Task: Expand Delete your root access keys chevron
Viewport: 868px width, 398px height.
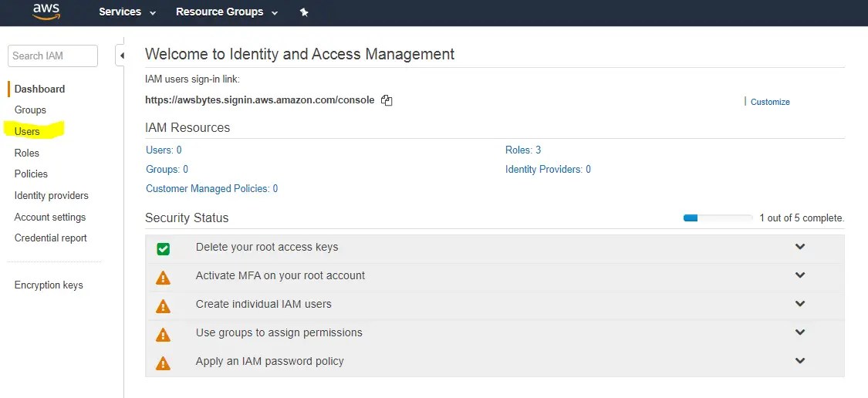Action: tap(799, 247)
